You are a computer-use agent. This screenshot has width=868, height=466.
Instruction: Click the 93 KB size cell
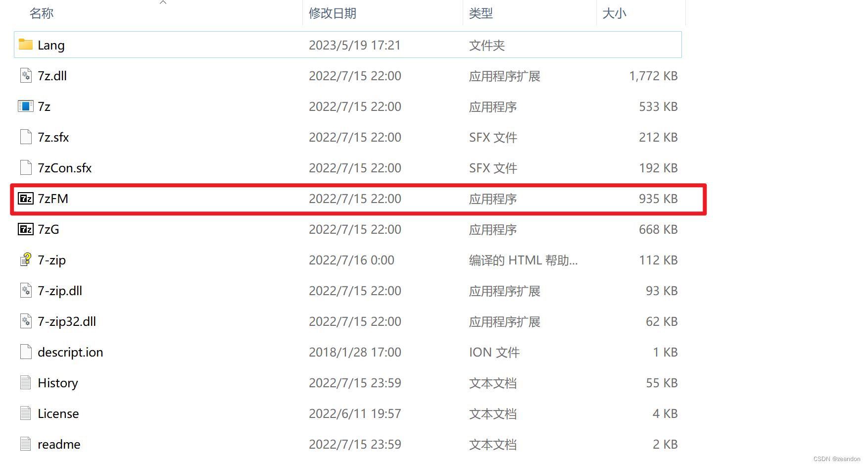click(x=662, y=291)
